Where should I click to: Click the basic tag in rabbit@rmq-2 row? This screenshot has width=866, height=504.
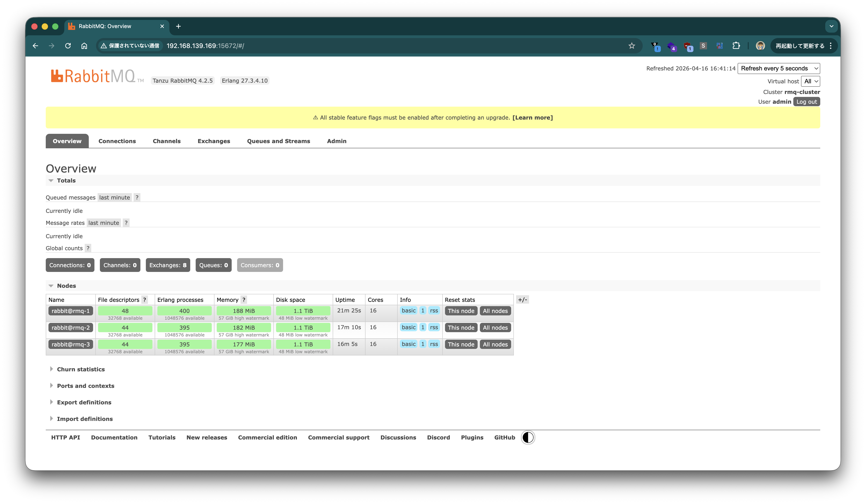pyautogui.click(x=409, y=327)
